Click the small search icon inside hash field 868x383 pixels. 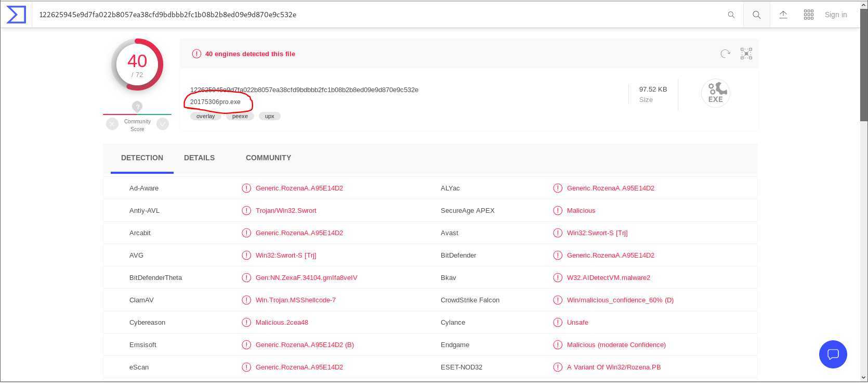[x=731, y=15]
